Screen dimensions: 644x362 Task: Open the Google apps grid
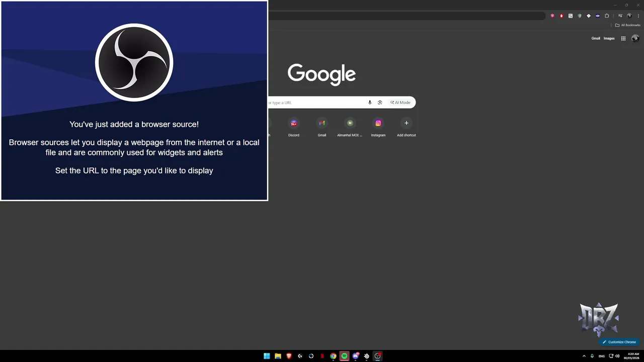click(x=623, y=38)
